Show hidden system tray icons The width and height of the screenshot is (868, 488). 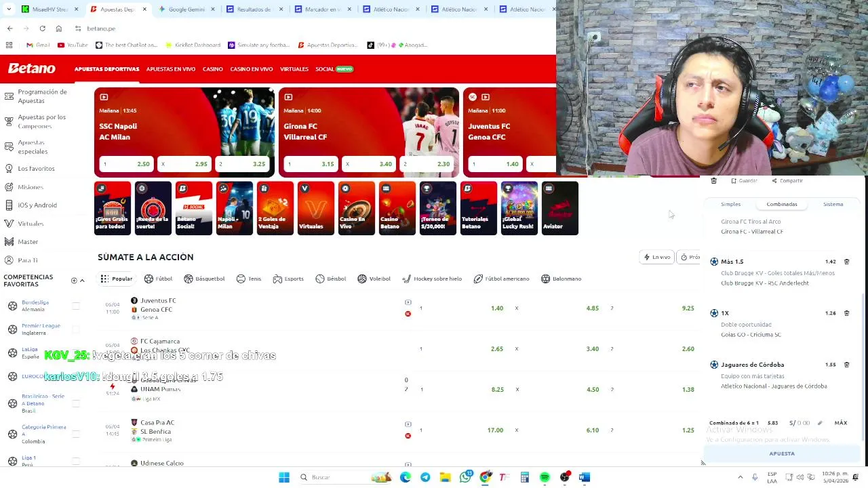pos(740,477)
